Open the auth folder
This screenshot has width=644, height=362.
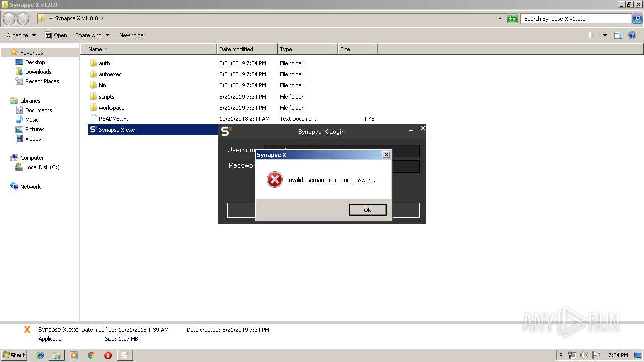pos(104,63)
